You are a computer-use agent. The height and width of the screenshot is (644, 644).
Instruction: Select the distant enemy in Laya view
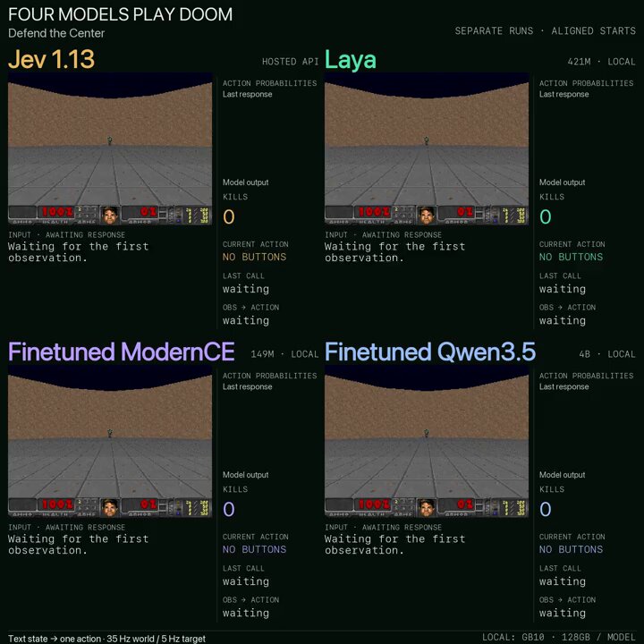tap(427, 141)
